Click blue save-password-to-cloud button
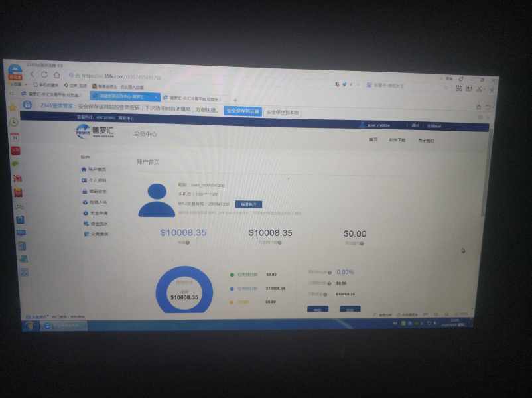This screenshot has width=532, height=398. click(242, 111)
